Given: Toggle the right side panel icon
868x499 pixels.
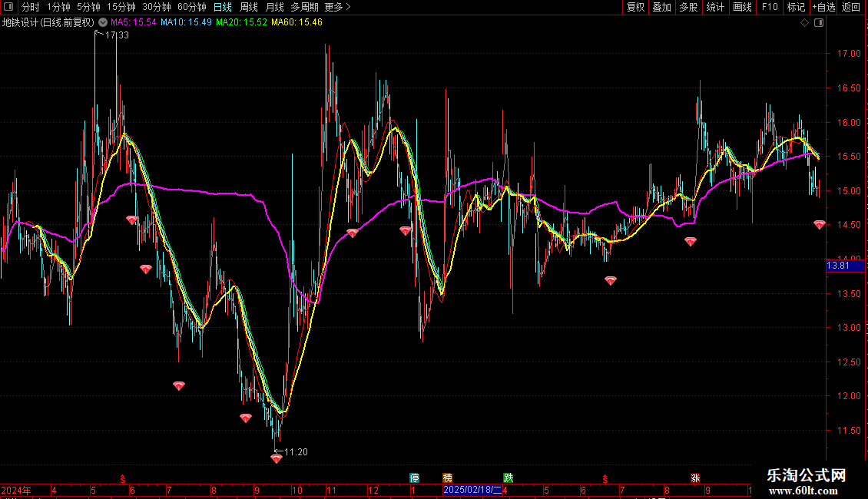Looking at the screenshot, I should point(818,23).
